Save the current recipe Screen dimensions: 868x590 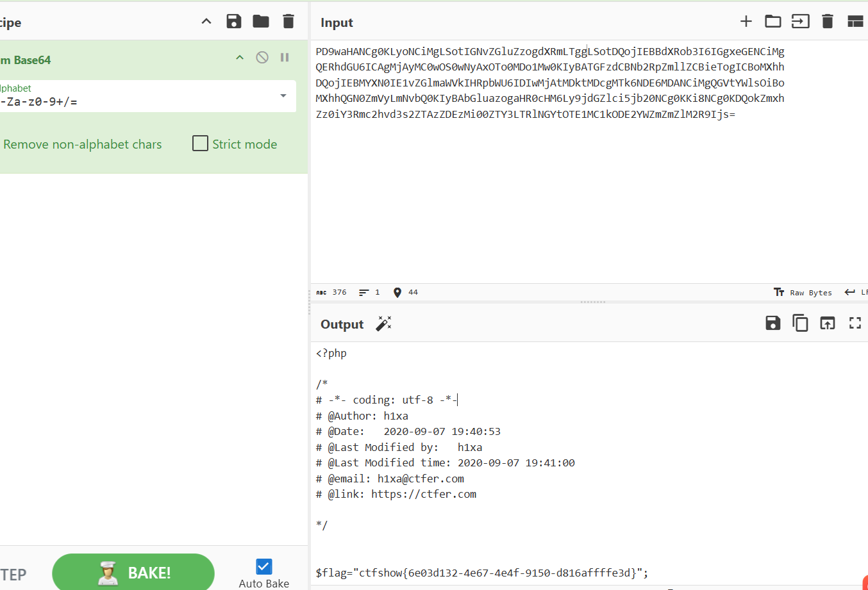[234, 22]
